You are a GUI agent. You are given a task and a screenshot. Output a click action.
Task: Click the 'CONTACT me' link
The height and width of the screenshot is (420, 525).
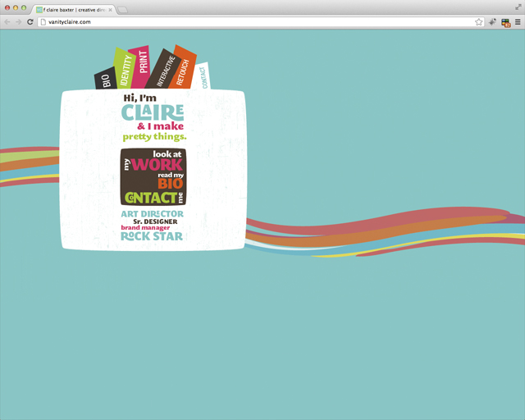[153, 198]
